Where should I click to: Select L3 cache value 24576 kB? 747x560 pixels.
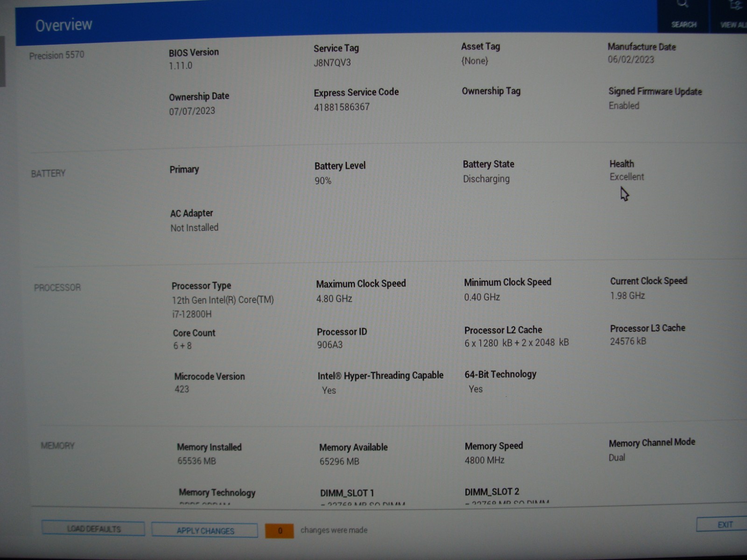point(628,341)
